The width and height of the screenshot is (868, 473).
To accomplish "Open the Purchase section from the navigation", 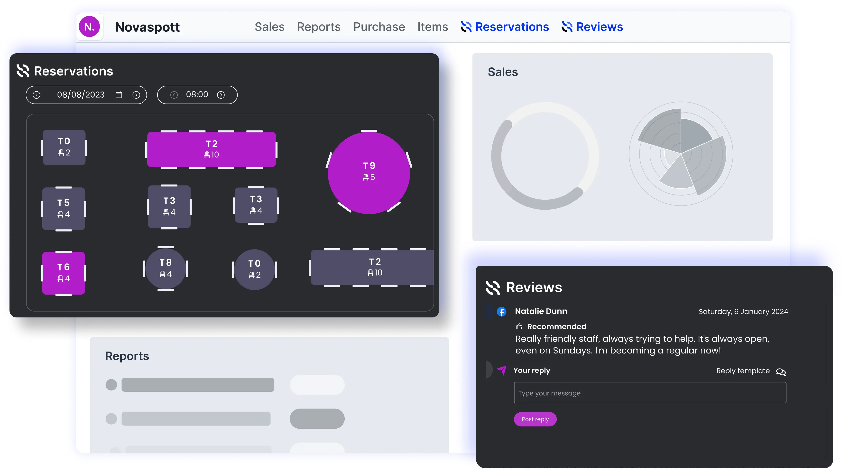I will tap(379, 27).
